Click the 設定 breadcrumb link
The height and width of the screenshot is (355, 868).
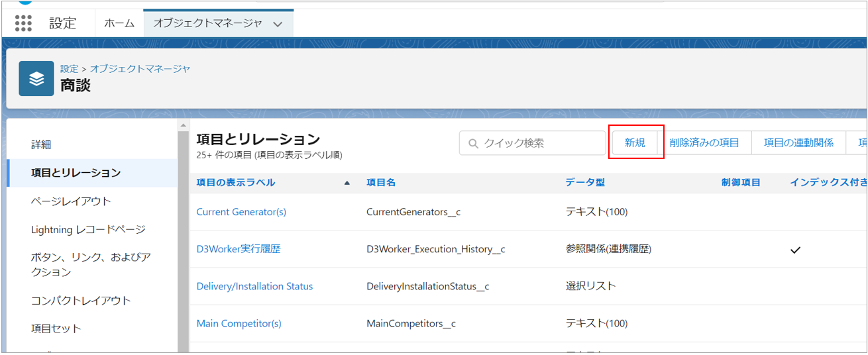[x=69, y=69]
